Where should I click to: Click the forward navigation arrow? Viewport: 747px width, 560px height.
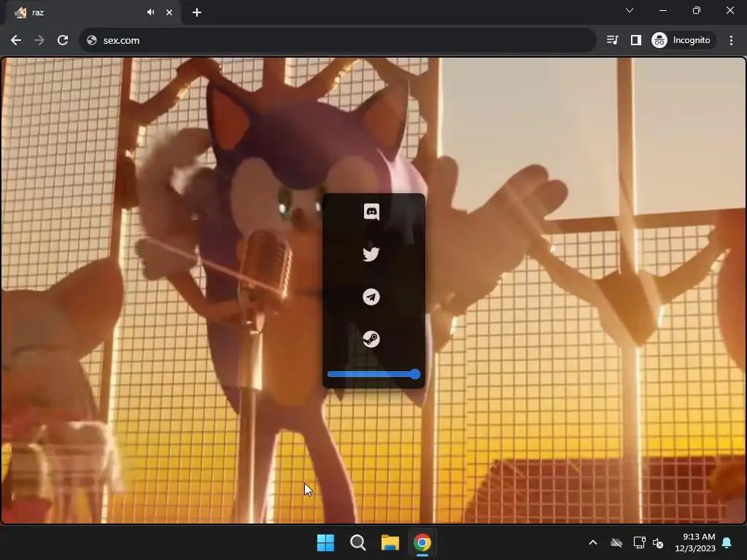39,41
